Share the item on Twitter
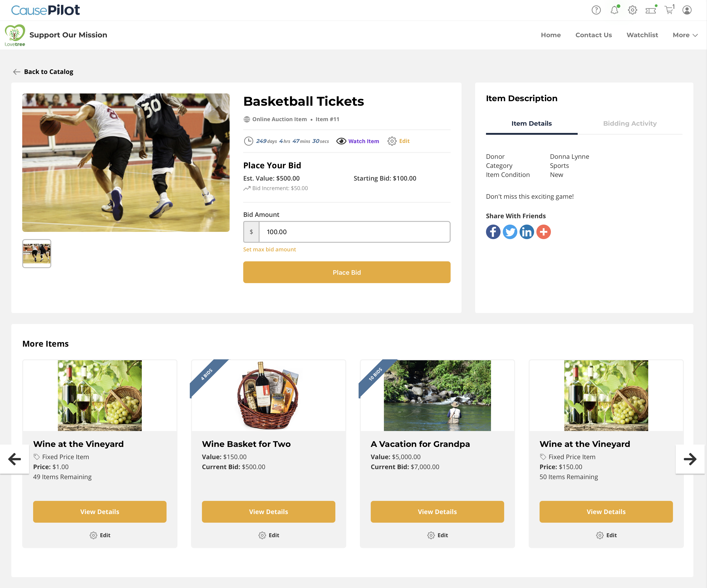 click(x=510, y=232)
